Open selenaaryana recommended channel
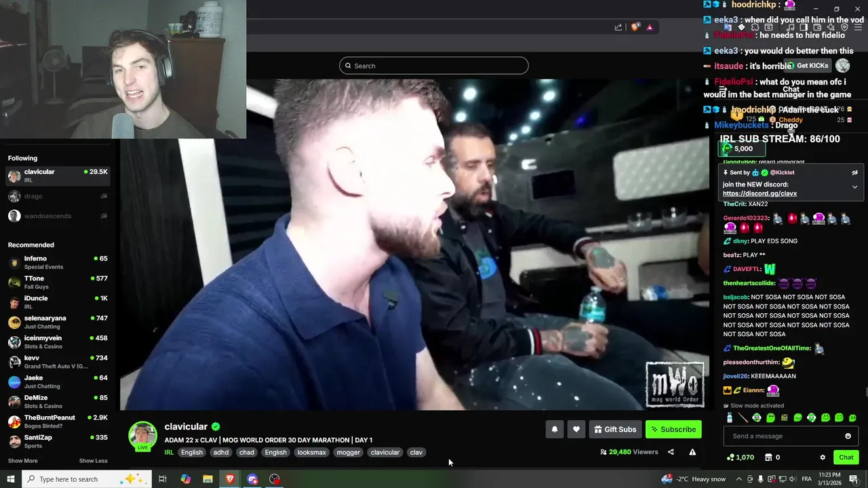This screenshot has width=868, height=488. pyautogui.click(x=58, y=322)
